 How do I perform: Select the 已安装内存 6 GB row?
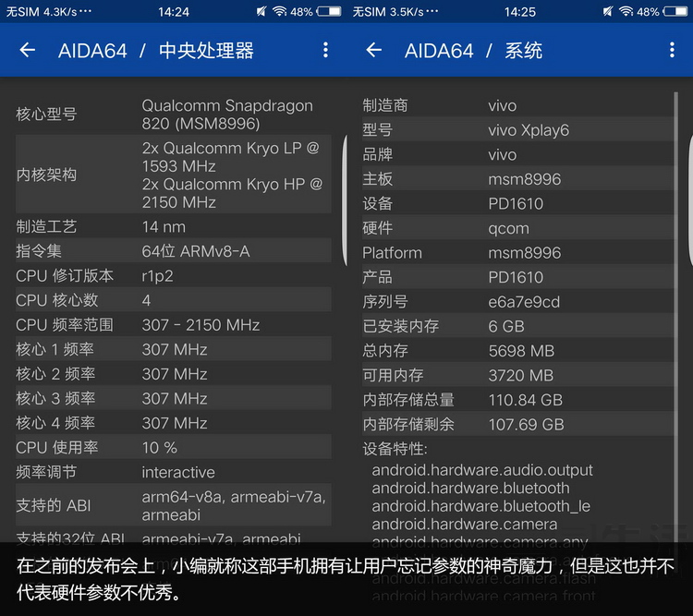(x=518, y=326)
